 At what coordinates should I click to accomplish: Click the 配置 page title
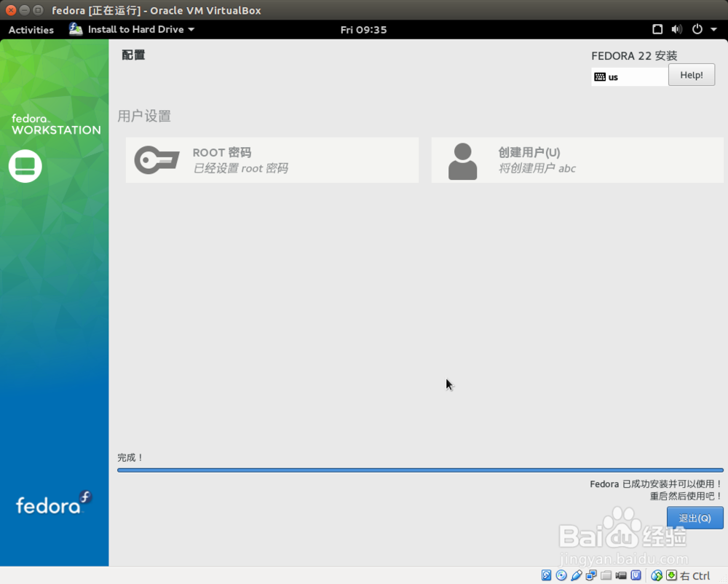134,55
